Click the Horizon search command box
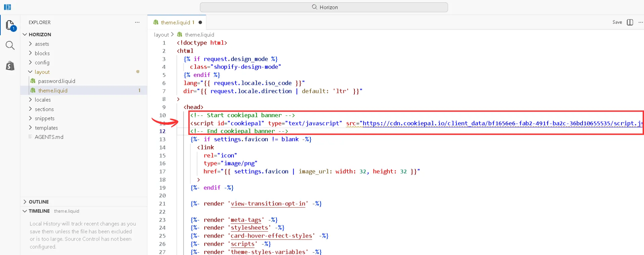This screenshot has height=255, width=644. [324, 7]
